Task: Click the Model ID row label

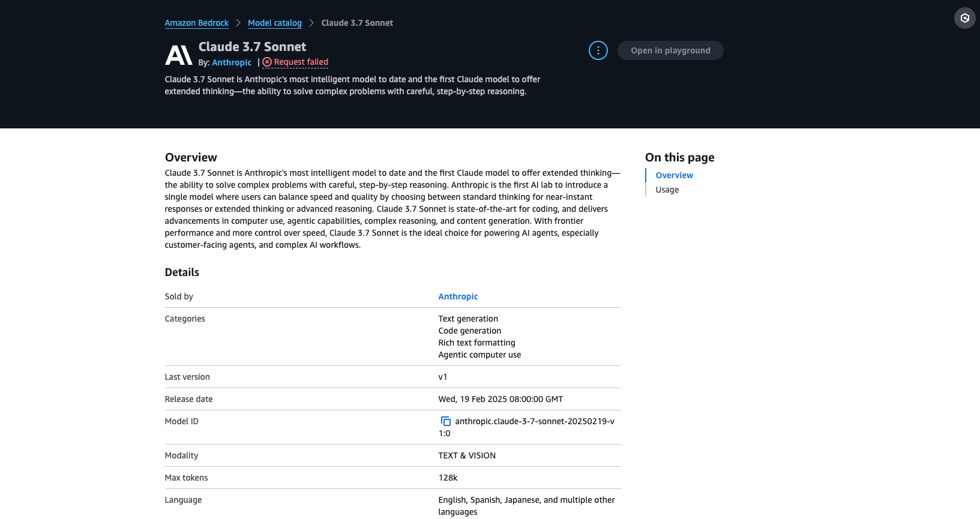Action: coord(181,421)
